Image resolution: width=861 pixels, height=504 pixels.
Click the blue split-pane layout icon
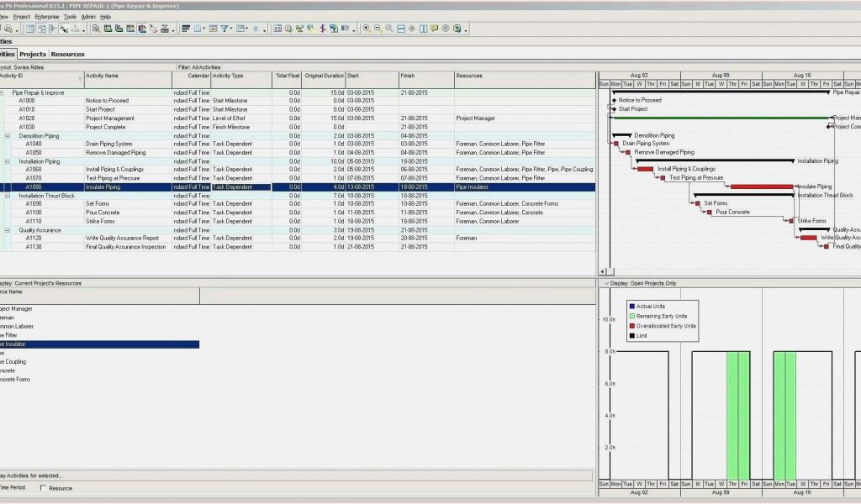(400, 29)
